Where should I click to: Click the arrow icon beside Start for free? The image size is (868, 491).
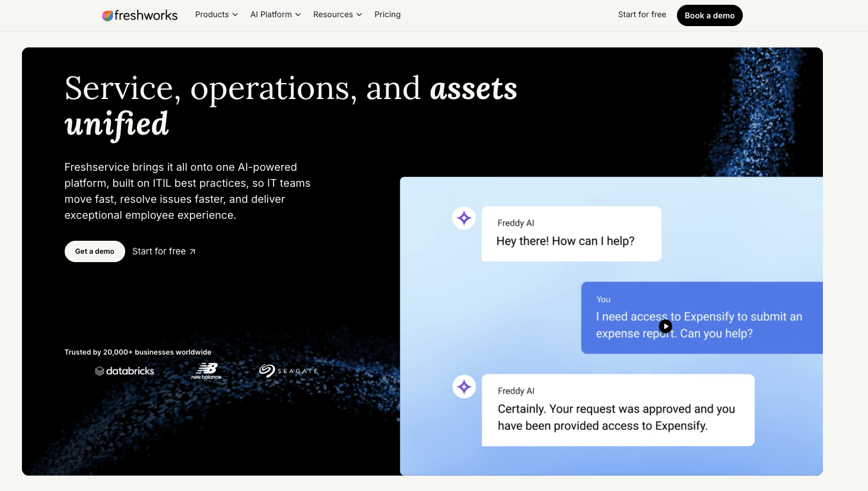click(192, 251)
